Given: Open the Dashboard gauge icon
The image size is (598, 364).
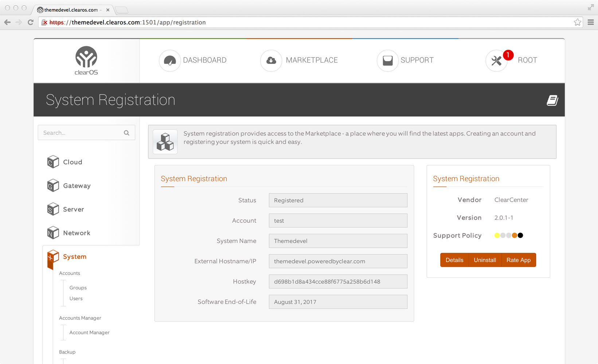Looking at the screenshot, I should [170, 60].
